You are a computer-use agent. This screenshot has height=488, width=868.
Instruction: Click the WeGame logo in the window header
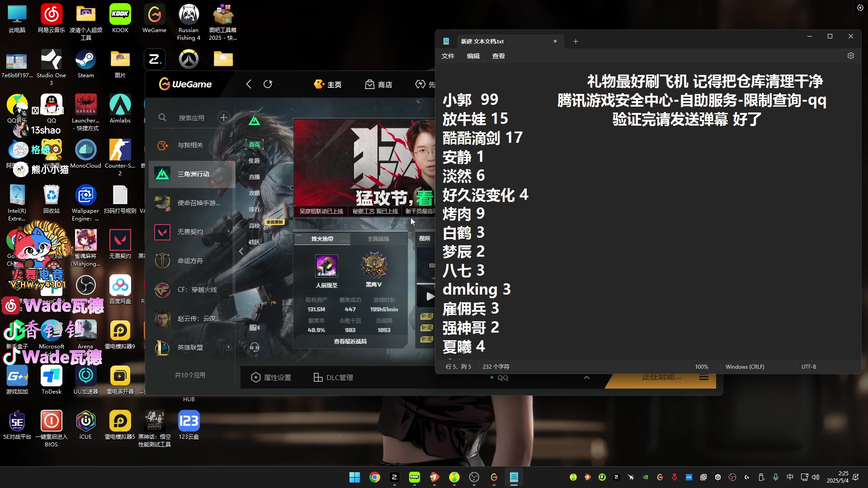coord(185,84)
